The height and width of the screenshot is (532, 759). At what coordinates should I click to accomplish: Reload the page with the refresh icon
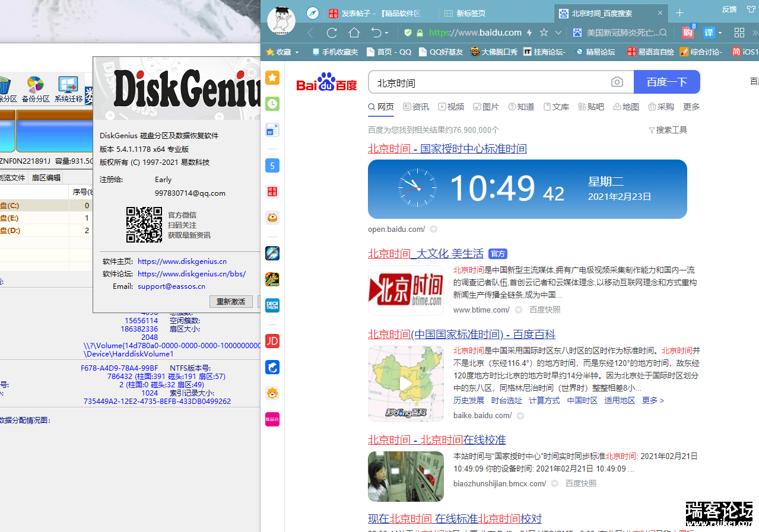(x=332, y=33)
